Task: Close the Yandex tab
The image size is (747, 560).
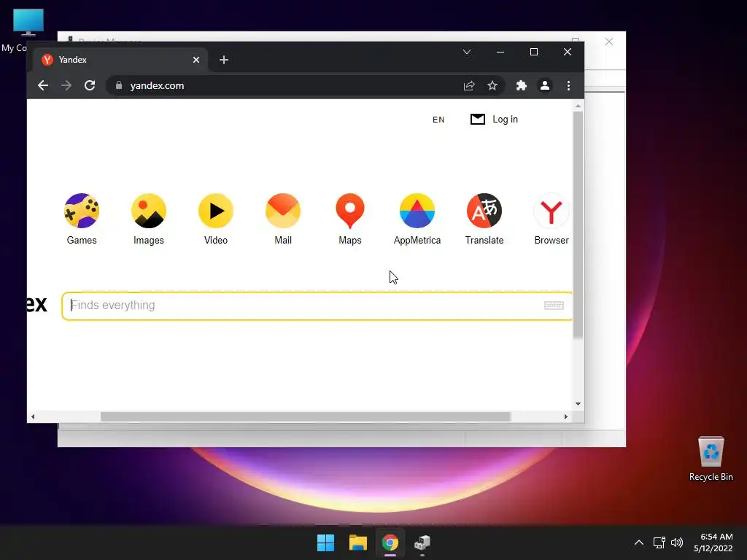Action: 196,60
